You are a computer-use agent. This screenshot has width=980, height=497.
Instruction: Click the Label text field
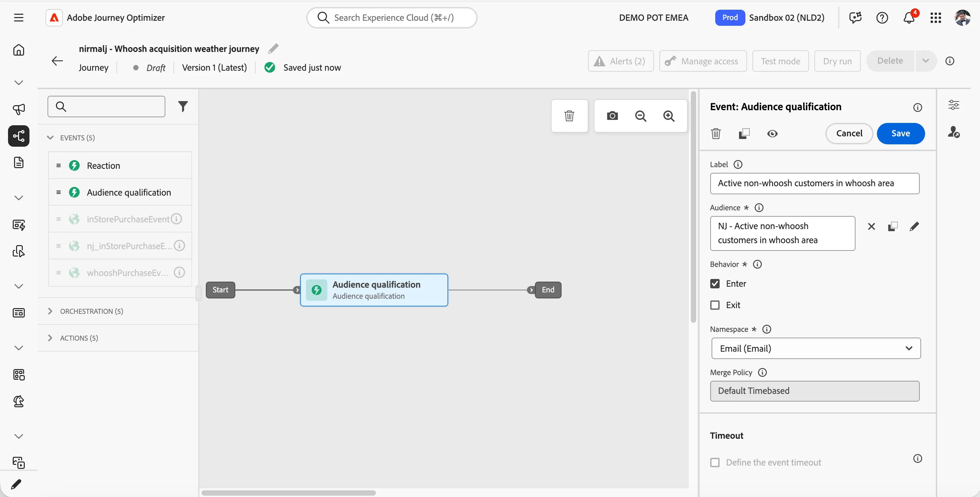point(815,184)
